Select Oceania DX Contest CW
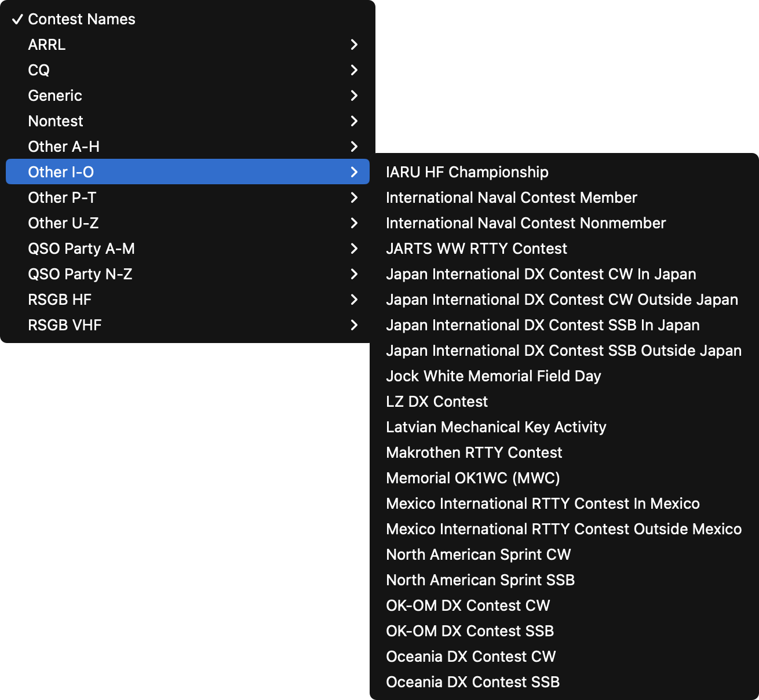Image resolution: width=759 pixels, height=700 pixels. (x=564, y=657)
